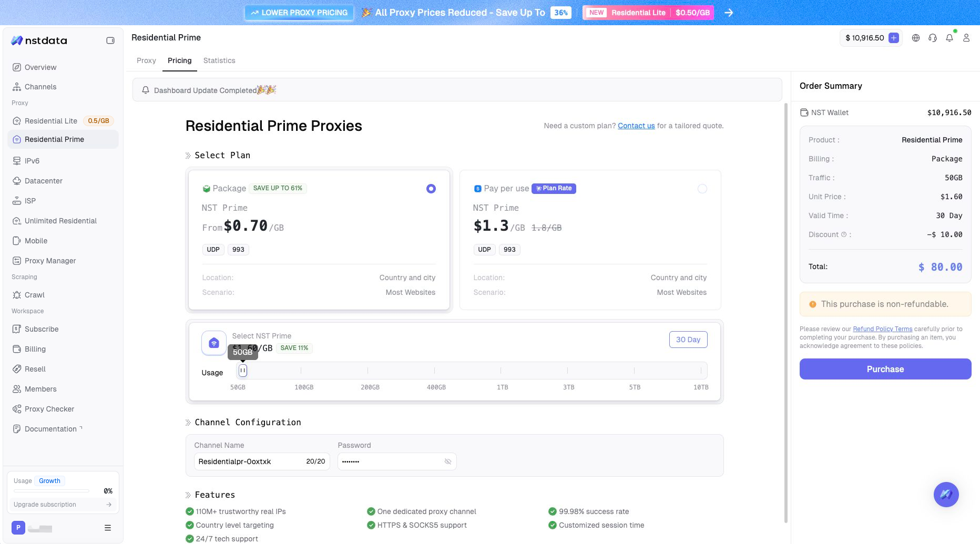Click the Growth plan tag
Image resolution: width=980 pixels, height=544 pixels.
coord(49,481)
